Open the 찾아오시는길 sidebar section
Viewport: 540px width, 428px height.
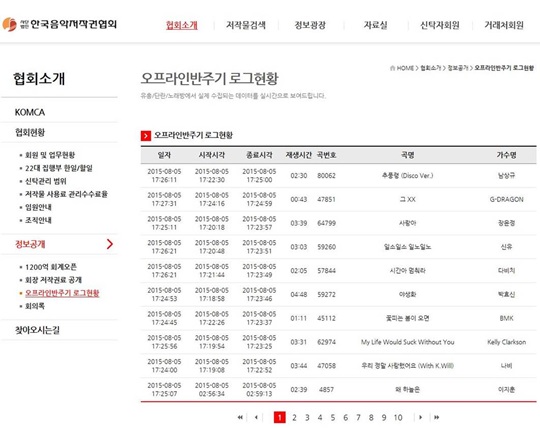pyautogui.click(x=37, y=330)
